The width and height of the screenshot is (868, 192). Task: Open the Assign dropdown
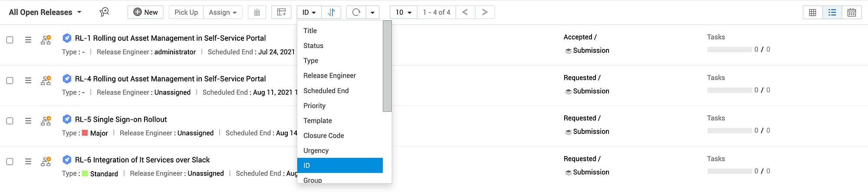(223, 12)
